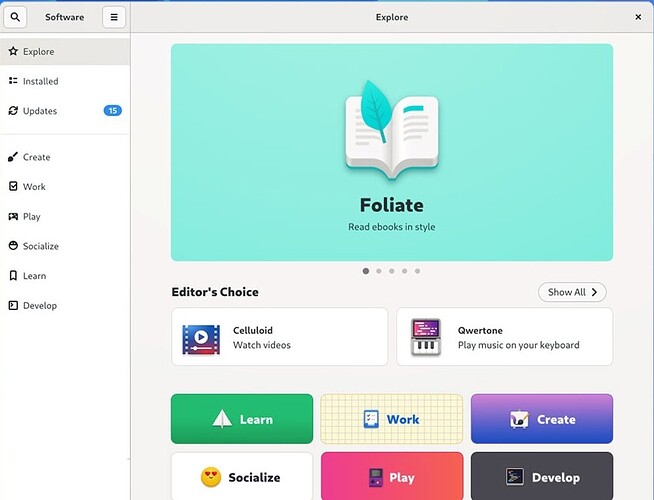This screenshot has height=500, width=654.
Task: Select the third carousel page dot
Action: click(392, 271)
